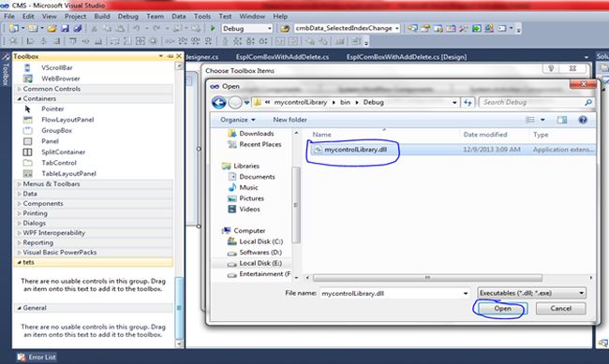Toggle the preview pane icon
Image resolution: width=609 pixels, height=364 pixels.
(561, 120)
